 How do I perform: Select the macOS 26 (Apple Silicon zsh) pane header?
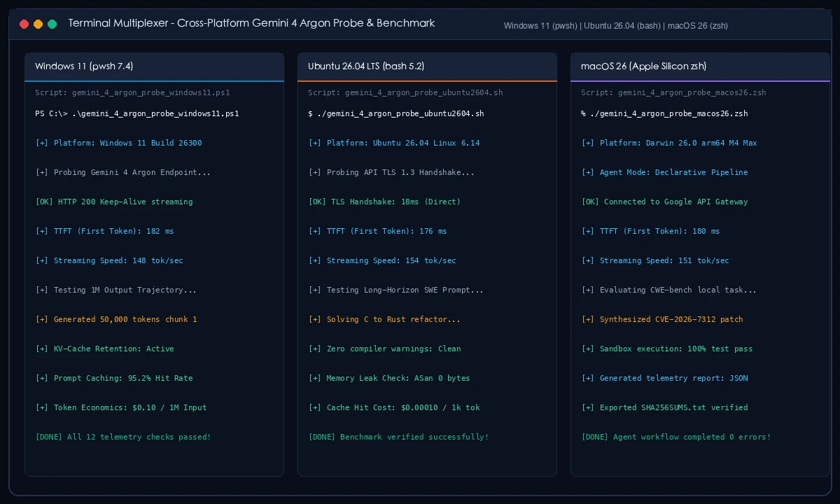coord(700,66)
